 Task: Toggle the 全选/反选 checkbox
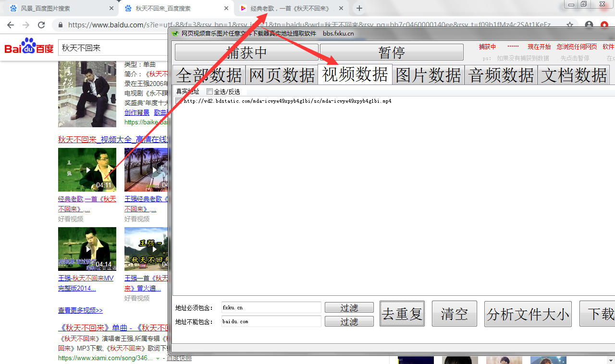[x=209, y=91]
